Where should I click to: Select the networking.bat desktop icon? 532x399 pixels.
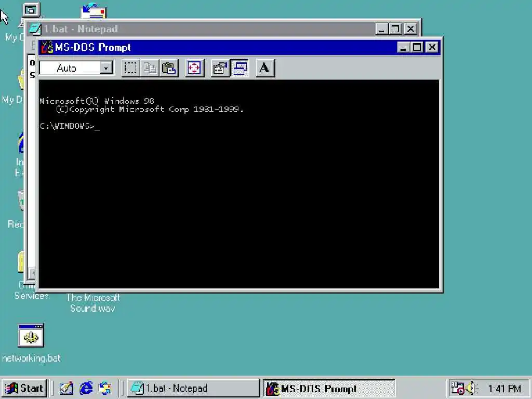31,343
